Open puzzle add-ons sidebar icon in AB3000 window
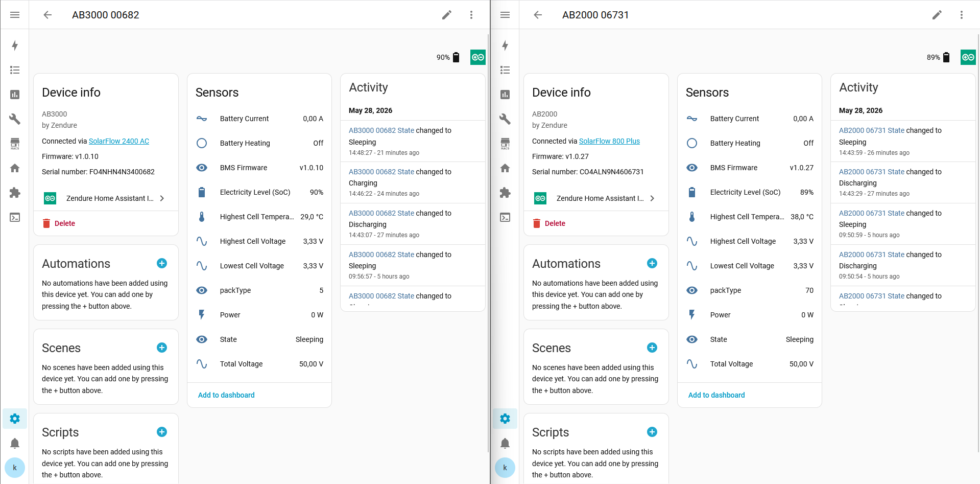This screenshot has width=980, height=484. (x=15, y=193)
